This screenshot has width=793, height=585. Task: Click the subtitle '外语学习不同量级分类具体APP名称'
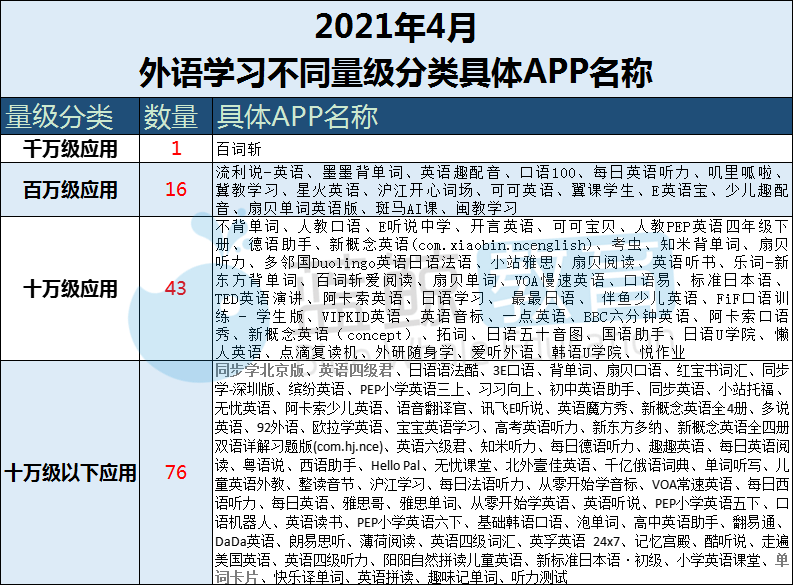pos(395,72)
